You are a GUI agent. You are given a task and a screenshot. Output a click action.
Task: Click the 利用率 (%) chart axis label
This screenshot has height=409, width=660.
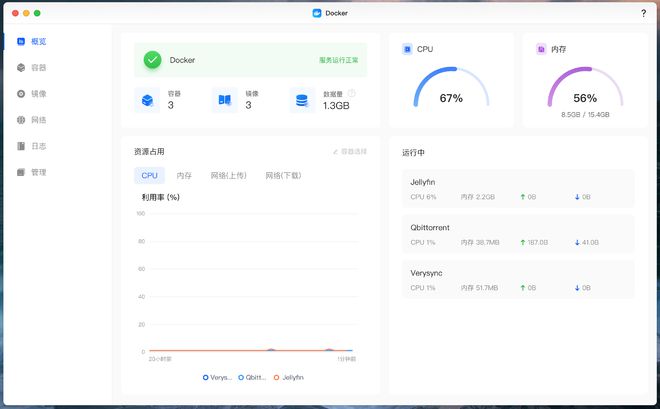click(160, 197)
